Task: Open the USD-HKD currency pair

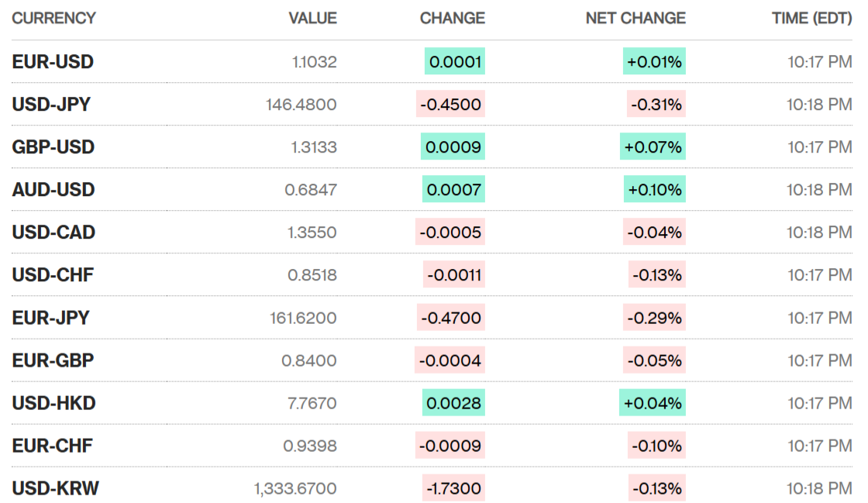Action: tap(53, 403)
